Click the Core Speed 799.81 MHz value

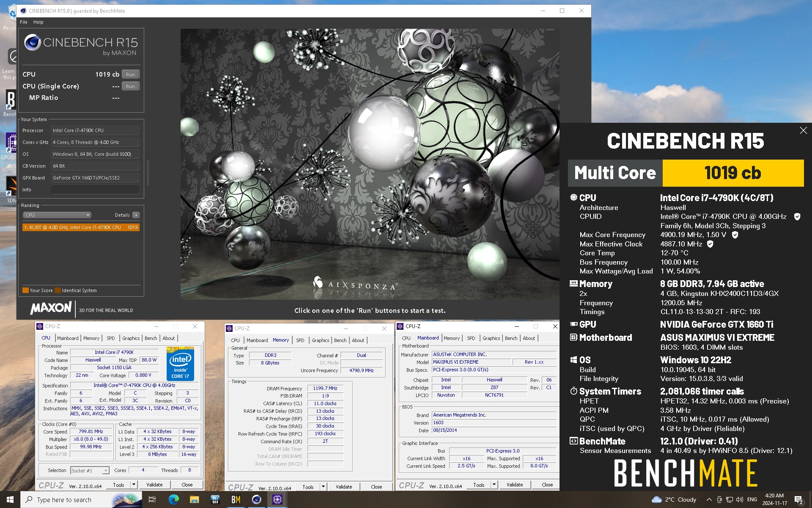91,432
